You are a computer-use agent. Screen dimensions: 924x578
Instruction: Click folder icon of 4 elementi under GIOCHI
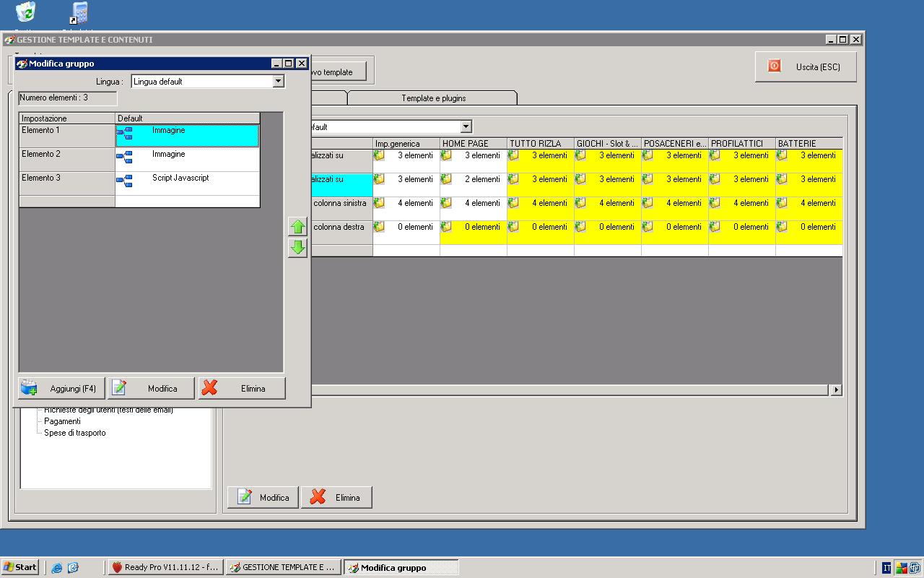pos(580,203)
